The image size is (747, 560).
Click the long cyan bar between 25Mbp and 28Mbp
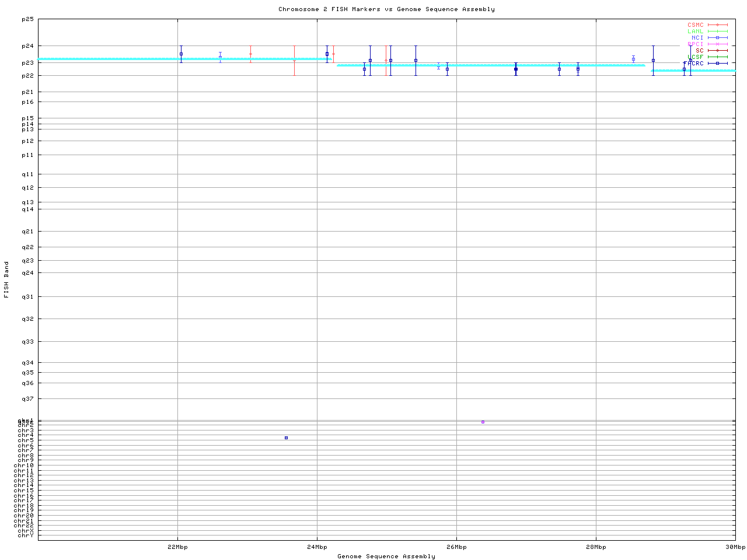click(490, 65)
